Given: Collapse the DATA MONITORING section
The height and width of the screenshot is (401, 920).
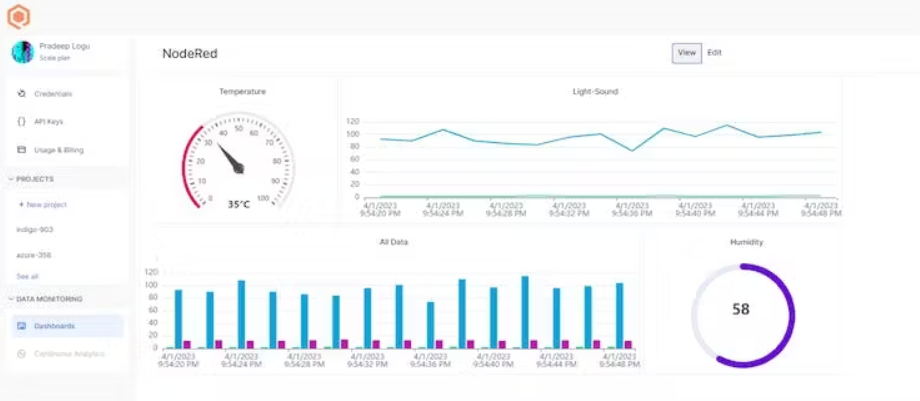Looking at the screenshot, I should [11, 299].
